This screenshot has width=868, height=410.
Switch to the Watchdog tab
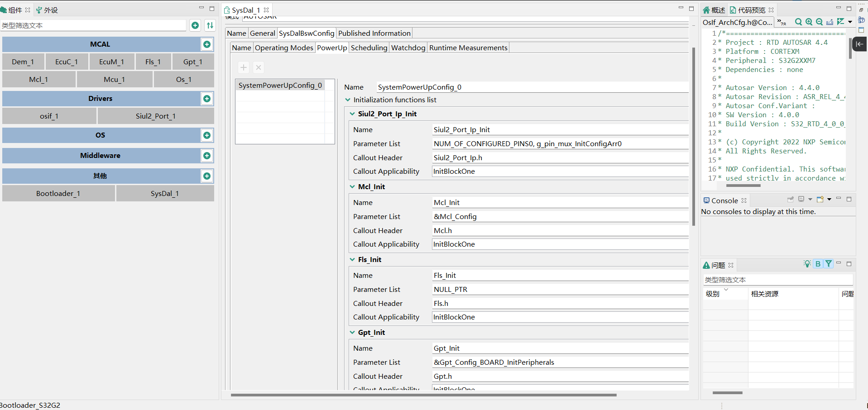point(408,48)
